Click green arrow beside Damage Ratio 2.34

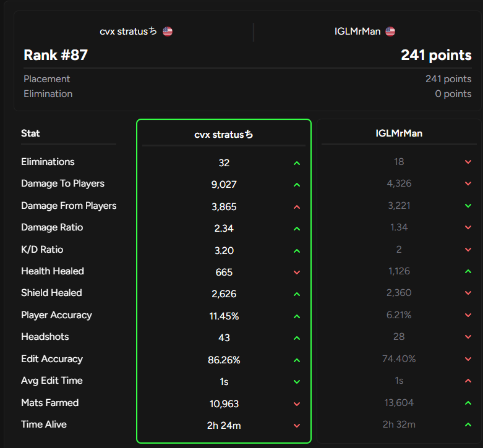[297, 229]
